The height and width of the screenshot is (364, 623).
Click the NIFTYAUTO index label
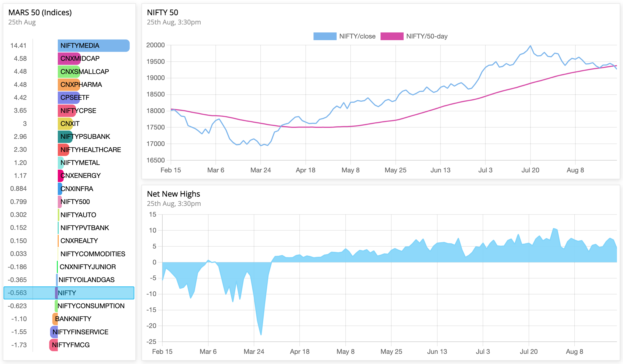click(78, 215)
